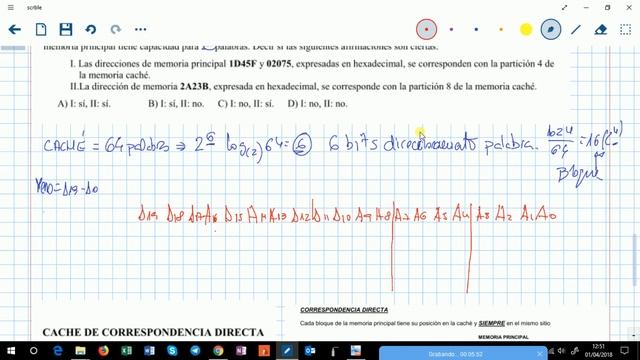
Task: Click the Grabando 00:05:52 recording indicator
Action: coord(456,354)
